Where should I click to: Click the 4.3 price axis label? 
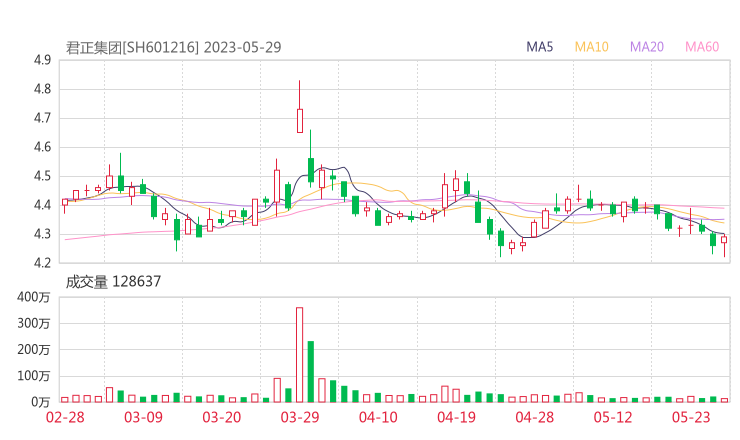pyautogui.click(x=42, y=234)
